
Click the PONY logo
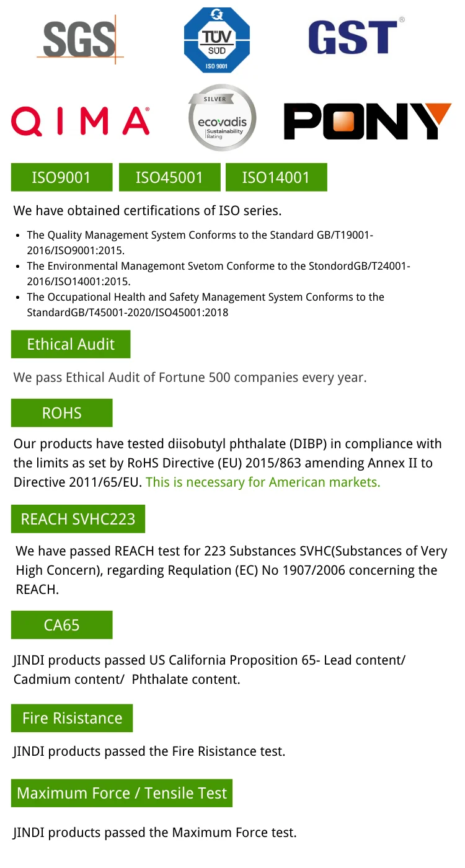(367, 122)
